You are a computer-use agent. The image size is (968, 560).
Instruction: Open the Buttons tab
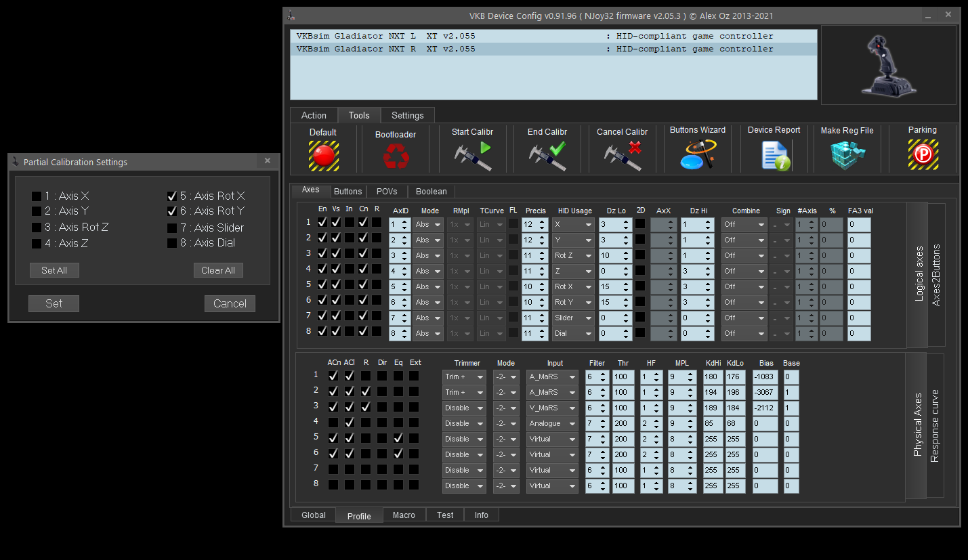(x=348, y=192)
